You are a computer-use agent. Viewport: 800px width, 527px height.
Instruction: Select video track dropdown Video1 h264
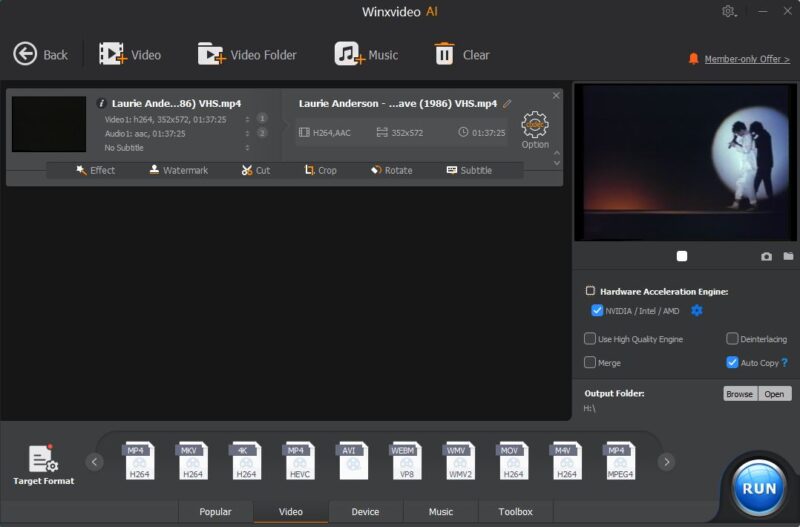pyautogui.click(x=247, y=119)
